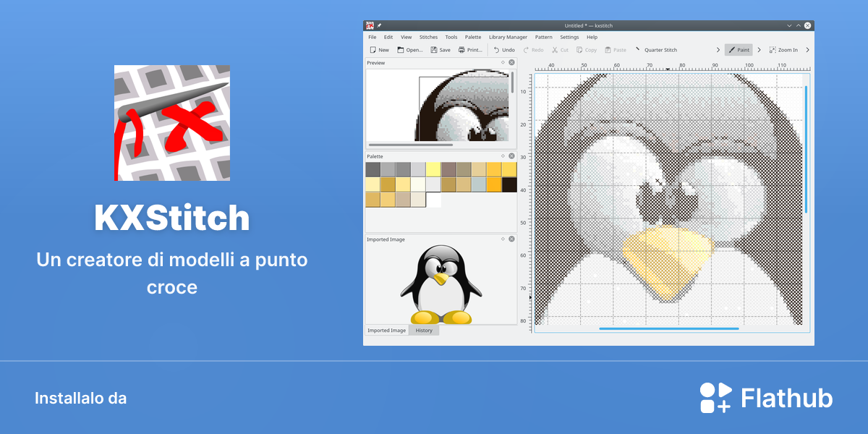Click the Preview panel vertical scrollbar
The image size is (868, 434).
tap(513, 81)
